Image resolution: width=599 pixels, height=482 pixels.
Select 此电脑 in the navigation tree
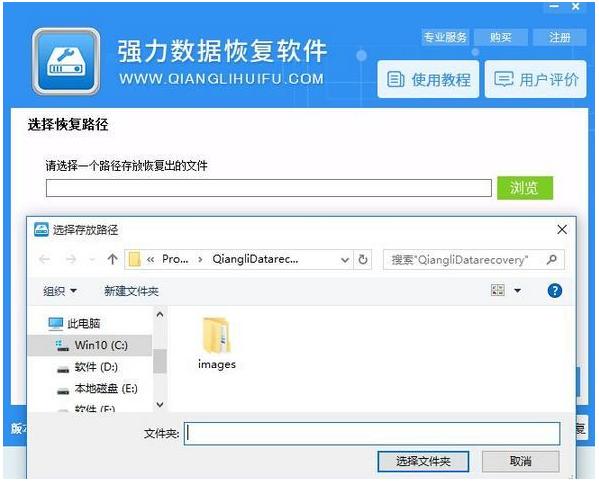(83, 324)
